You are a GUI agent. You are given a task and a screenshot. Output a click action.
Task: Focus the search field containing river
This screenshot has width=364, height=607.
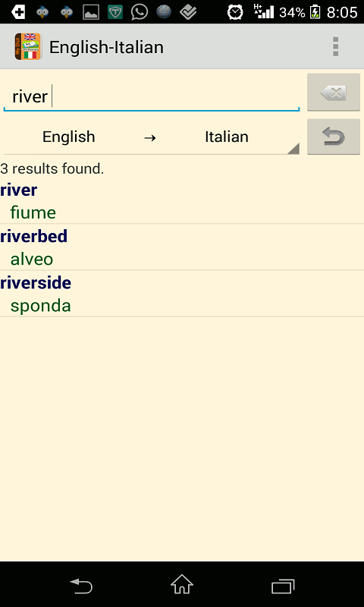(x=152, y=97)
